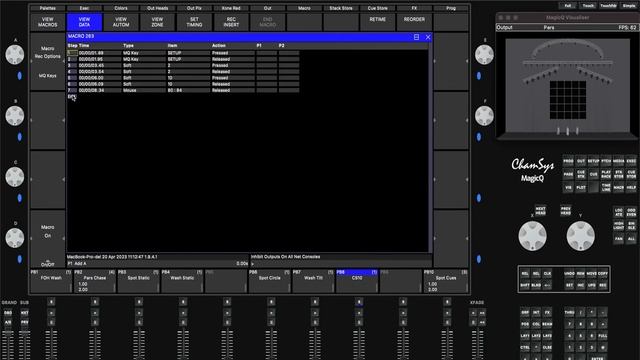Click the MQ Keys soft button
This screenshot has height=360, width=640.
point(47,76)
